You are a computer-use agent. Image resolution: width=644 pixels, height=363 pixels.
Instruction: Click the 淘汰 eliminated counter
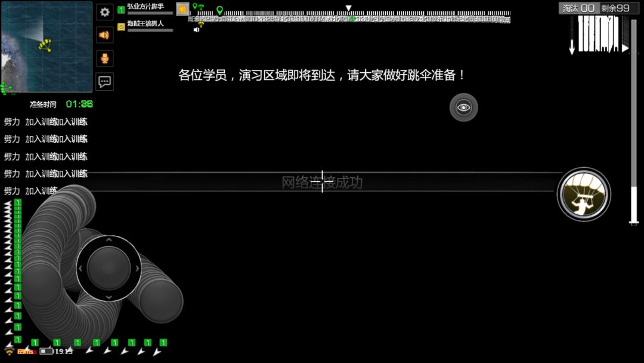[x=578, y=8]
